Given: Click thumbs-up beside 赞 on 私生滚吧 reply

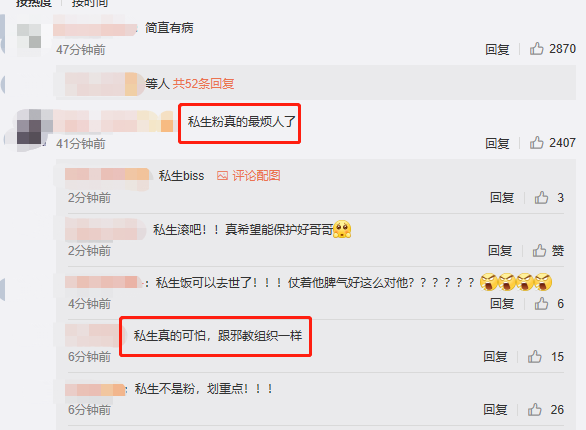Looking at the screenshot, I should (539, 251).
